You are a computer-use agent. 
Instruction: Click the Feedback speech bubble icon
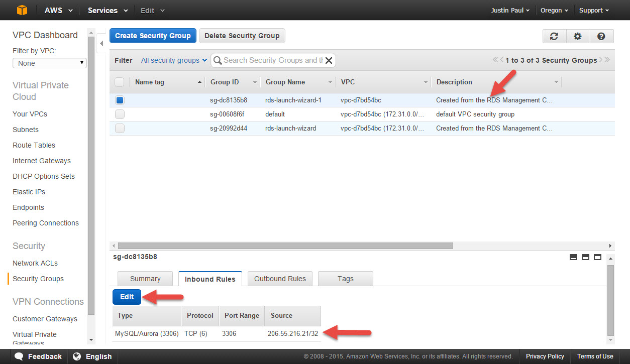coord(19,356)
